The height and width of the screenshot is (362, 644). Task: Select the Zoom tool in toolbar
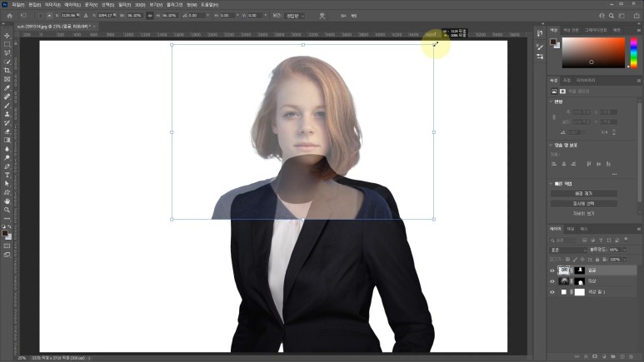tap(7, 210)
